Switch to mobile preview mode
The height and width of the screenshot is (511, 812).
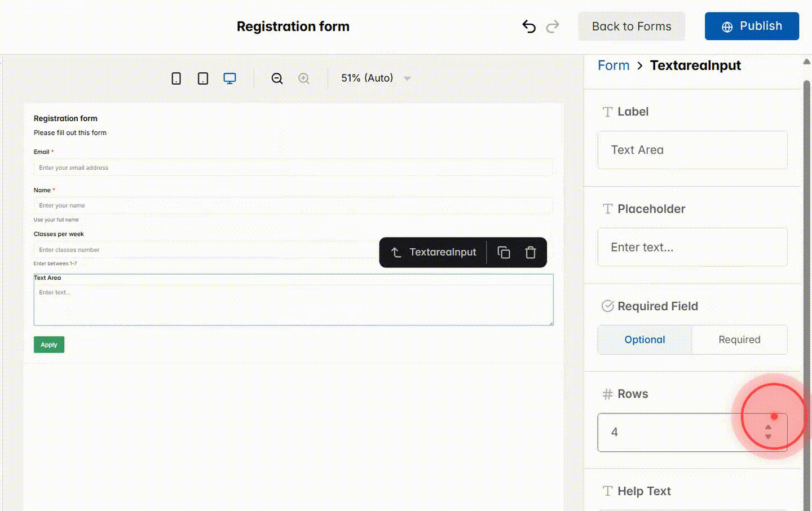click(x=176, y=78)
